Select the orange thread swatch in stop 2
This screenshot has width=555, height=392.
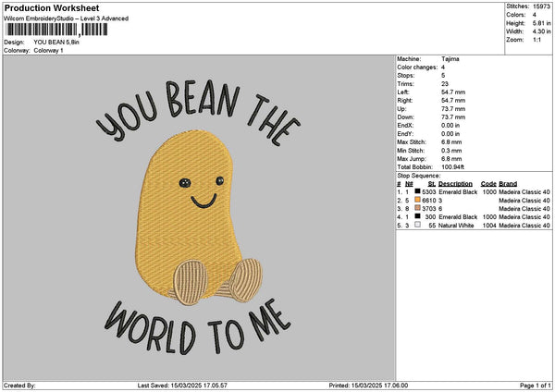click(418, 200)
